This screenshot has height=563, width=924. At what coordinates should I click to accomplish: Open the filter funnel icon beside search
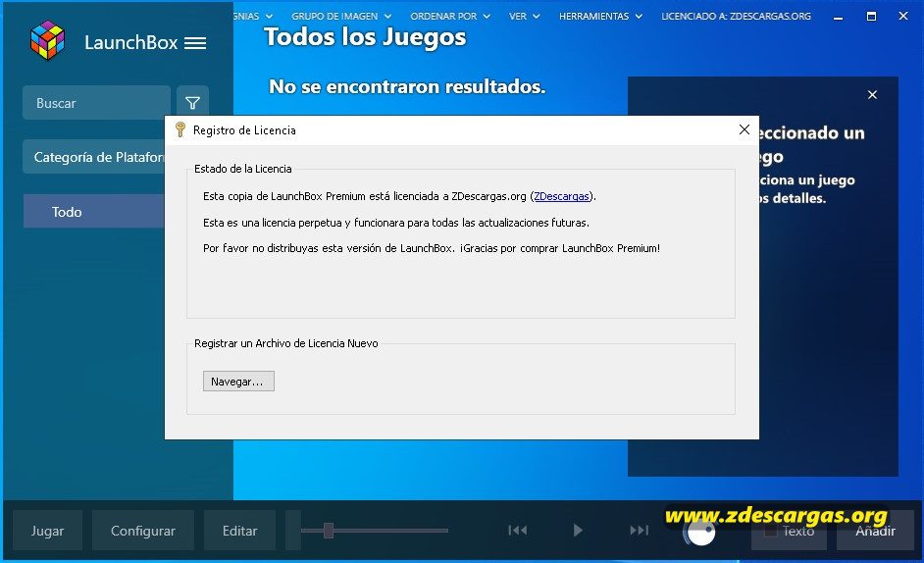tap(192, 103)
